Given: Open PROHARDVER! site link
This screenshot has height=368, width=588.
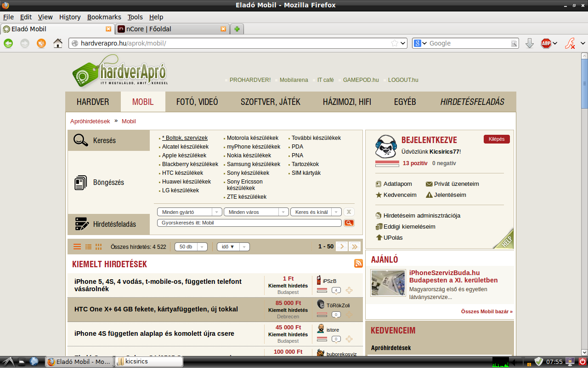Looking at the screenshot, I should click(x=250, y=80).
